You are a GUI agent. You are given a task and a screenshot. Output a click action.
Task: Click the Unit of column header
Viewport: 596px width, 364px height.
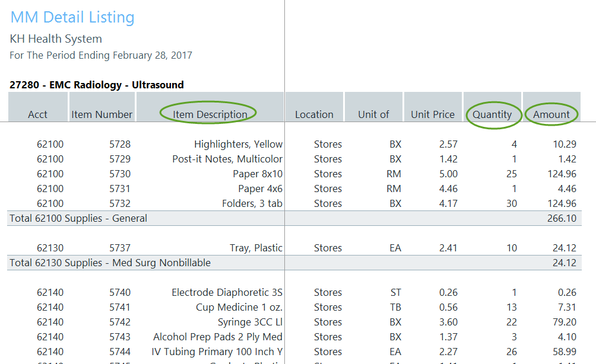coord(373,114)
